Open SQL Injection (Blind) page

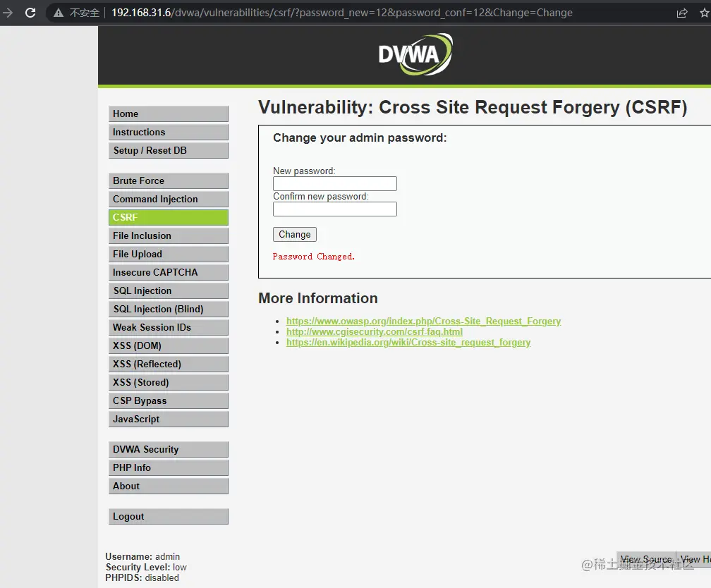click(168, 310)
